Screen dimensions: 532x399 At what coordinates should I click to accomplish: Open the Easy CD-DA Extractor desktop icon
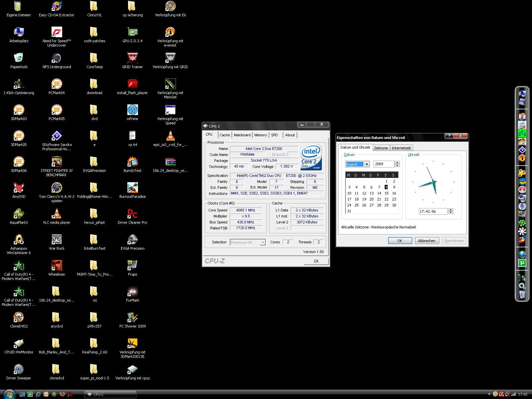(57, 9)
